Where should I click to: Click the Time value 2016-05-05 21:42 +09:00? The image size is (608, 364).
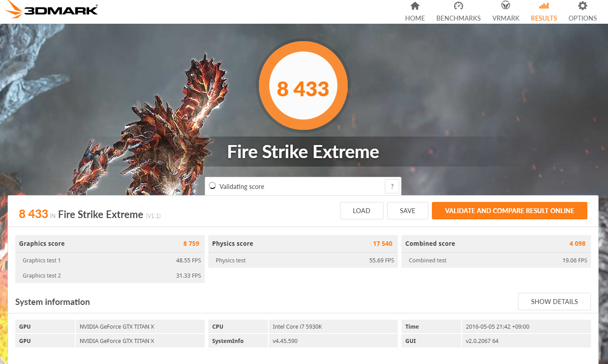click(497, 327)
